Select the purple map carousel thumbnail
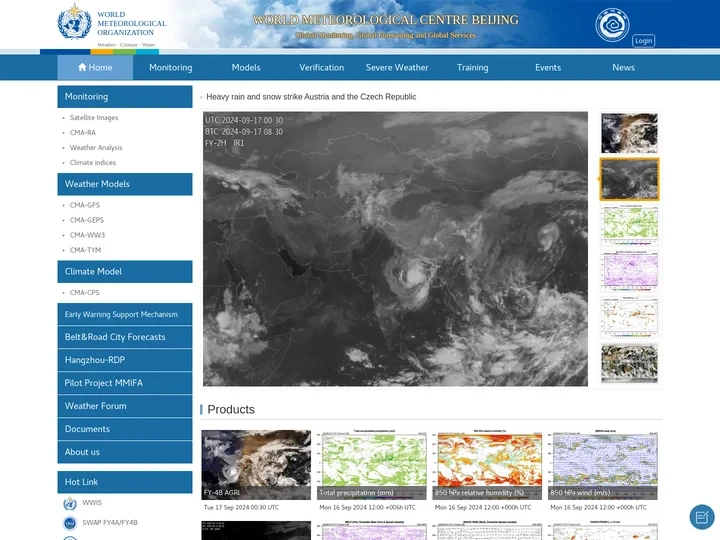This screenshot has height=540, width=720. (x=629, y=271)
